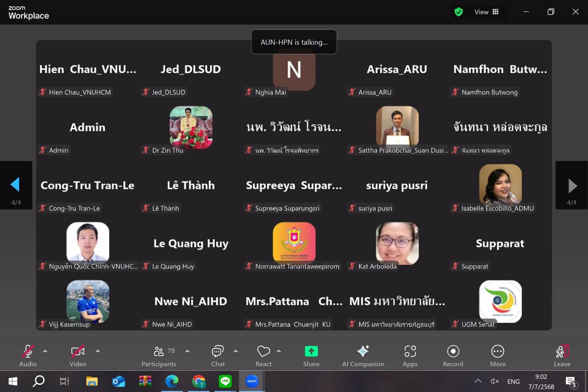
Task: Leave the meeting
Action: tap(562, 356)
